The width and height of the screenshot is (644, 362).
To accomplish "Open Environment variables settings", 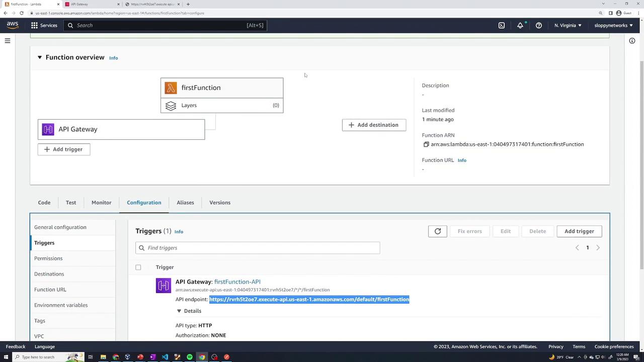I will coord(61,305).
